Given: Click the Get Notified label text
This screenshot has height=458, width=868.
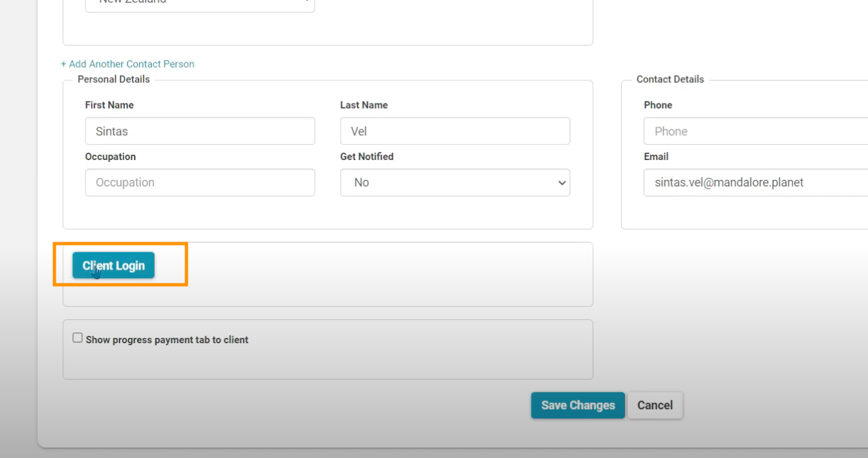Looking at the screenshot, I should pyautogui.click(x=366, y=157).
